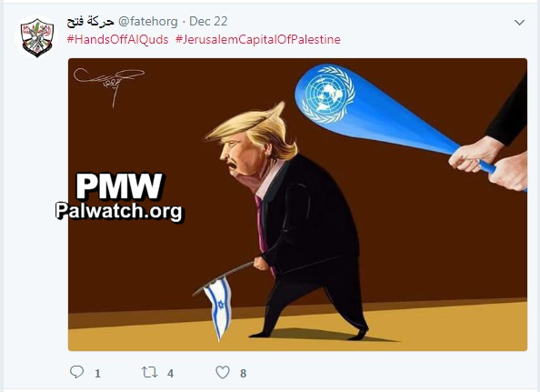Image resolution: width=540 pixels, height=392 pixels.
Task: Click the like count showing 8
Action: coord(243,374)
